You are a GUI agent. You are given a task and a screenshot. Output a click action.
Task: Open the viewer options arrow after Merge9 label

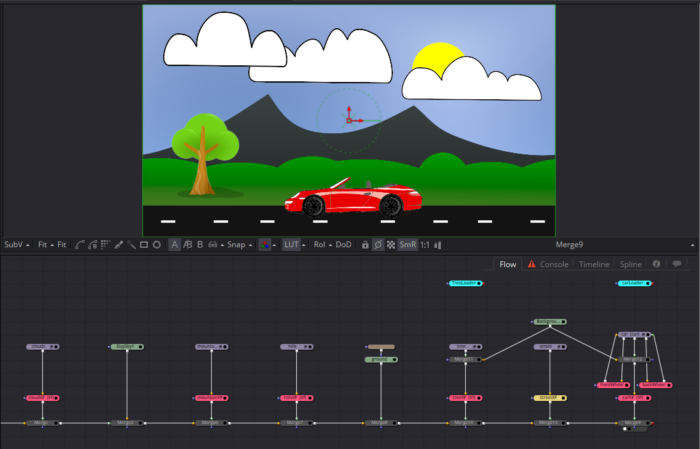click(692, 245)
